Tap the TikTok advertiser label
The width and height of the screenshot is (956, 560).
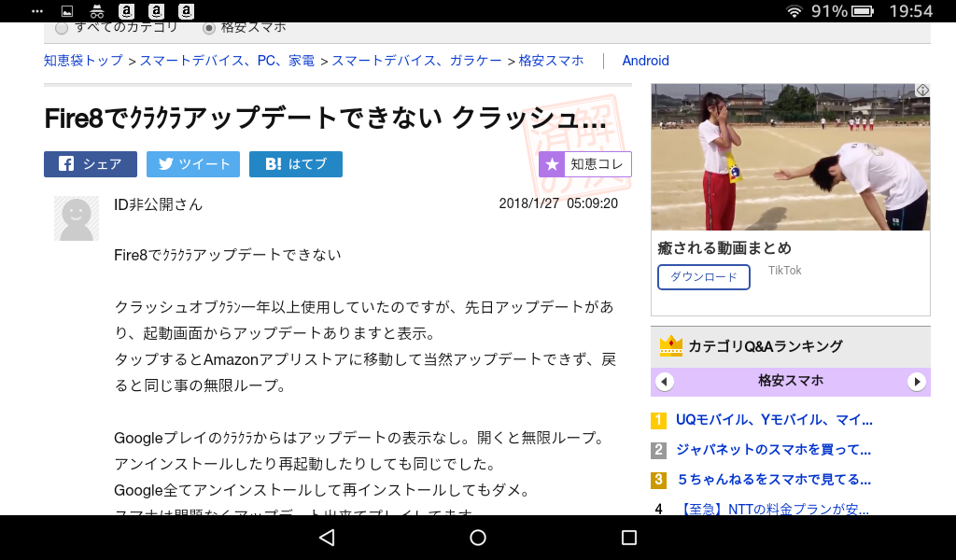coord(784,271)
